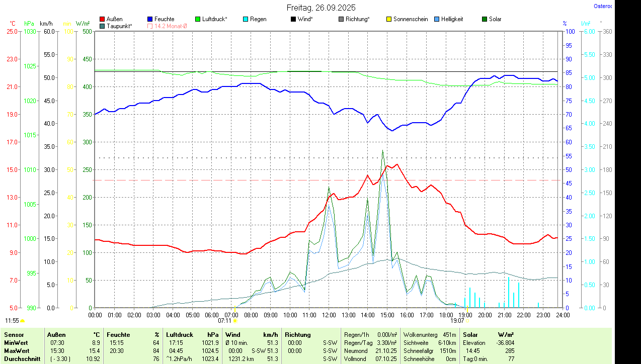Toggle the Helligkeit series square
641x364 pixels.
coord(437,19)
